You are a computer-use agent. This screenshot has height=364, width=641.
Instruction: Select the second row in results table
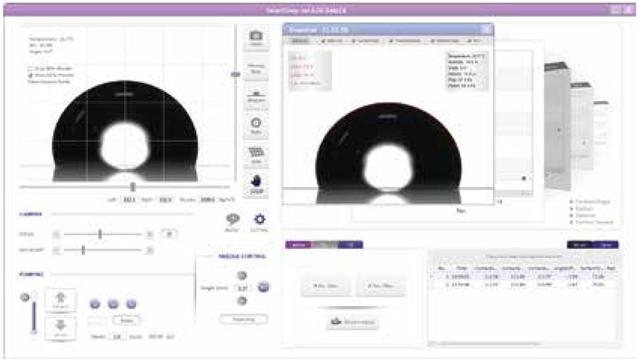[523, 284]
